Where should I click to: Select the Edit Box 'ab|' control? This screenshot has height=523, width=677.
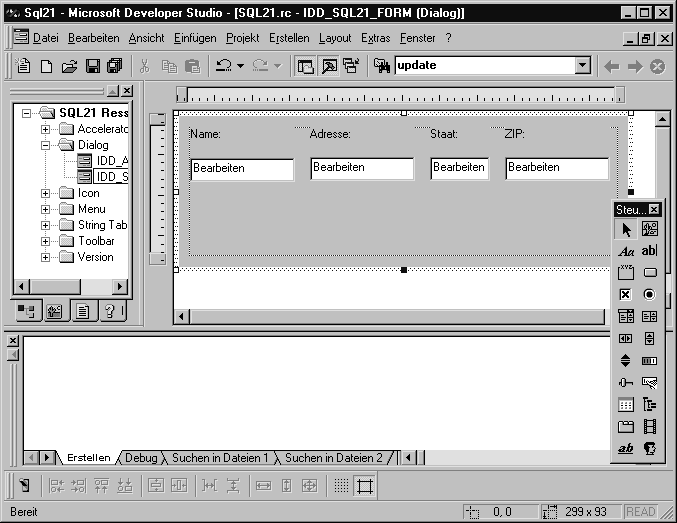point(649,251)
